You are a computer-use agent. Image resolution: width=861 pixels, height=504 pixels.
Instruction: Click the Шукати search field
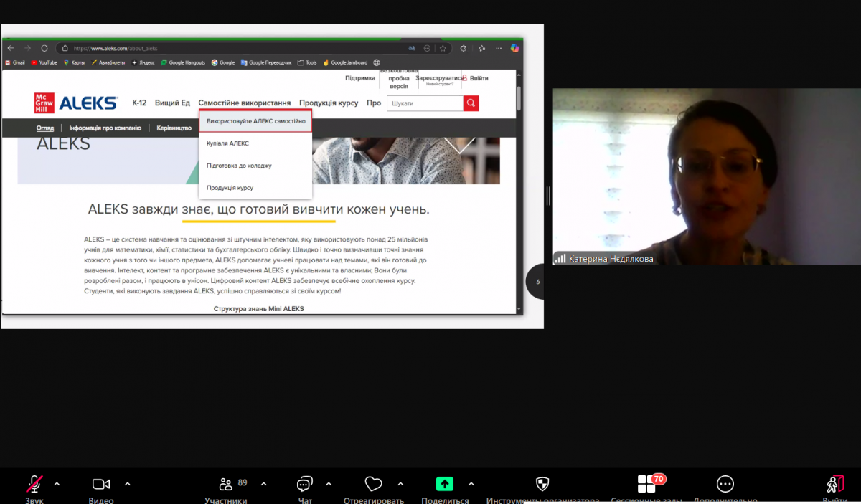pos(425,103)
